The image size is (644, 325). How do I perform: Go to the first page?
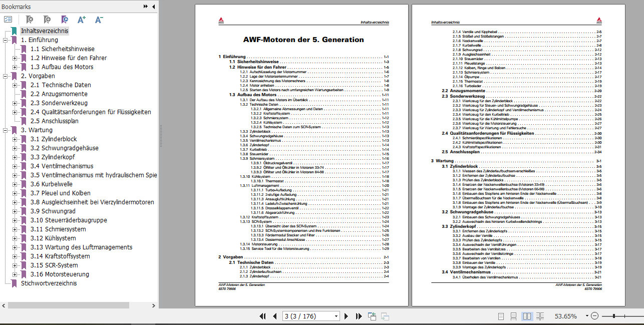pos(262,316)
